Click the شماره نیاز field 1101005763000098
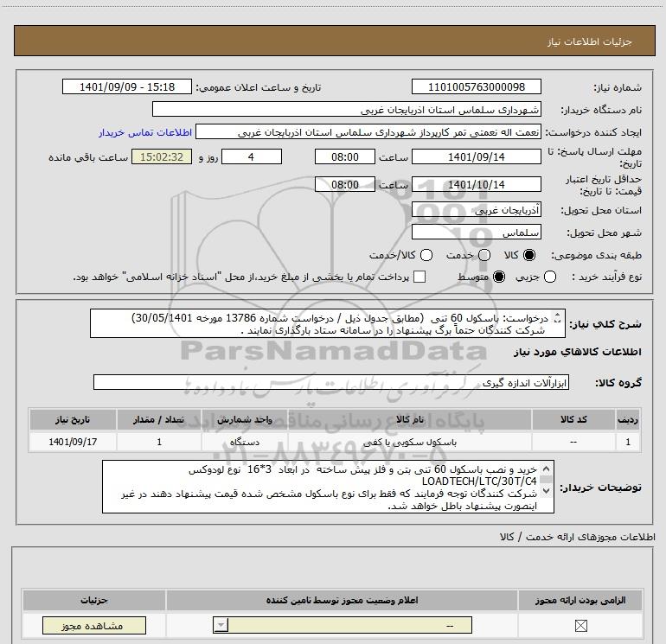Image resolution: width=666 pixels, height=644 pixels. pos(476,87)
